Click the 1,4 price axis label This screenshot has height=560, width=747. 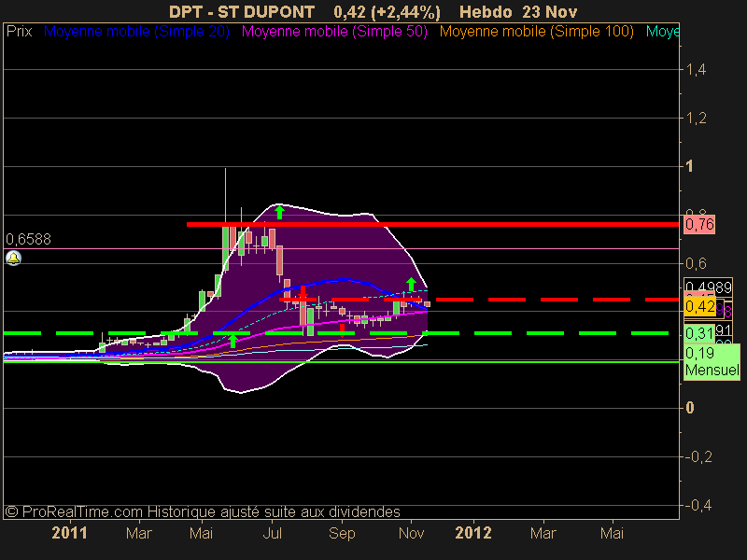point(696,70)
